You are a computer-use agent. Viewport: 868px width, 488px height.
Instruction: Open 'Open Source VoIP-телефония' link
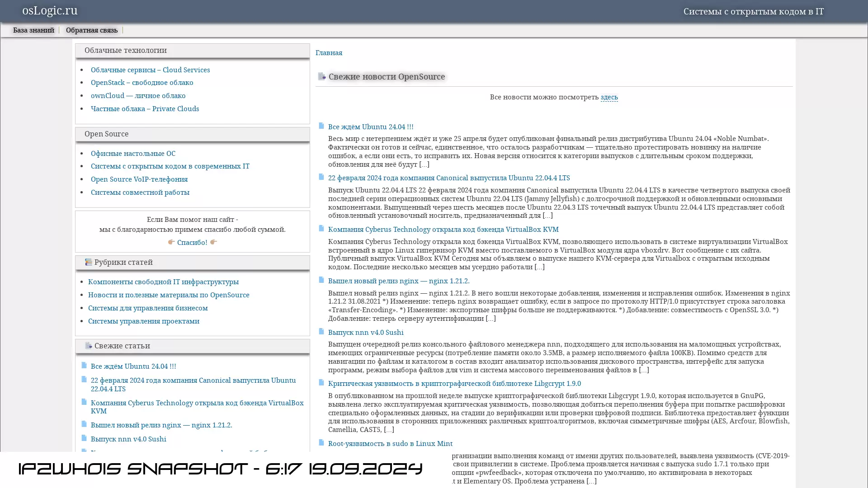139,179
